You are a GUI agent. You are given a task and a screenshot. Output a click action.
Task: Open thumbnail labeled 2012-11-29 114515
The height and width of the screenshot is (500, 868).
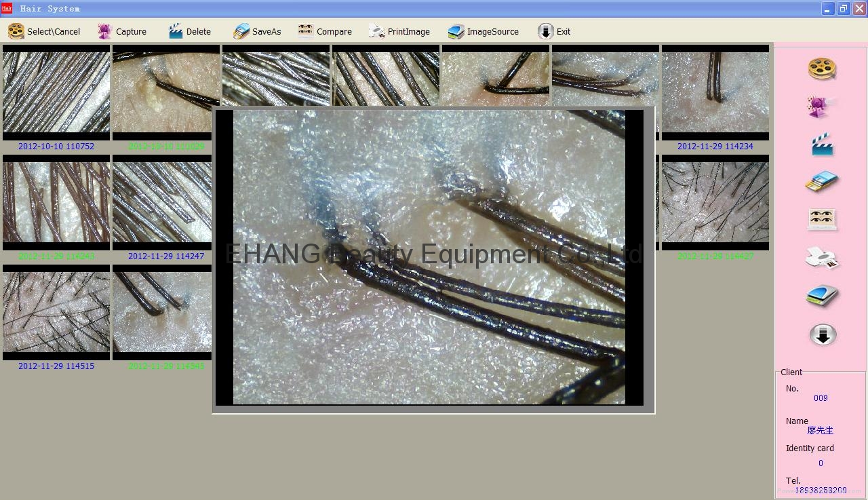pyautogui.click(x=56, y=312)
